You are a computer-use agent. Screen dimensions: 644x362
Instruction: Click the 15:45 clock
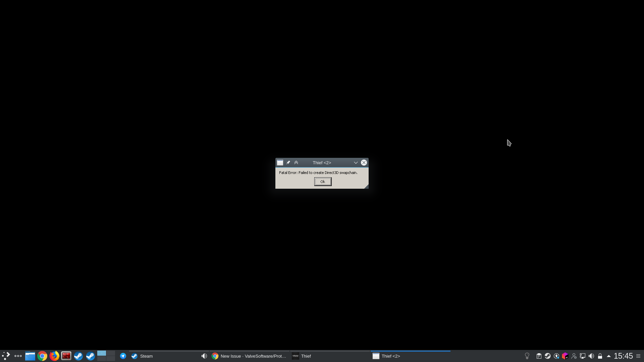623,356
